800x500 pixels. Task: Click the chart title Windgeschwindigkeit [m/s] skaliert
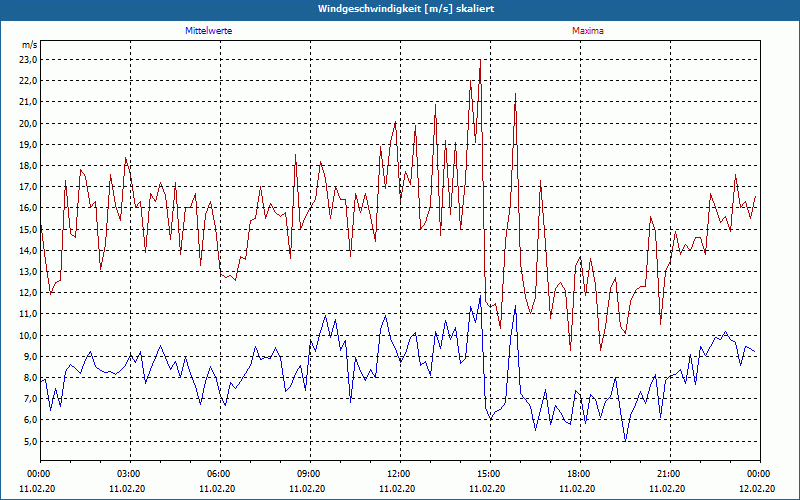point(406,9)
